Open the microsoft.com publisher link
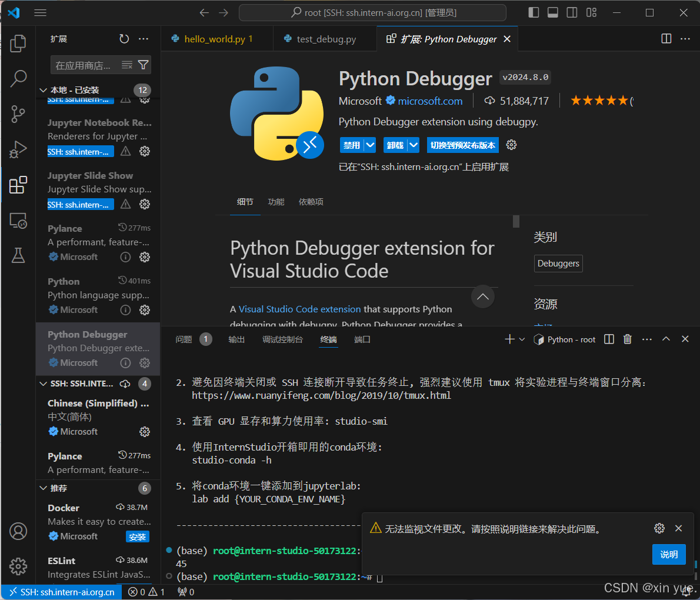 coord(430,101)
